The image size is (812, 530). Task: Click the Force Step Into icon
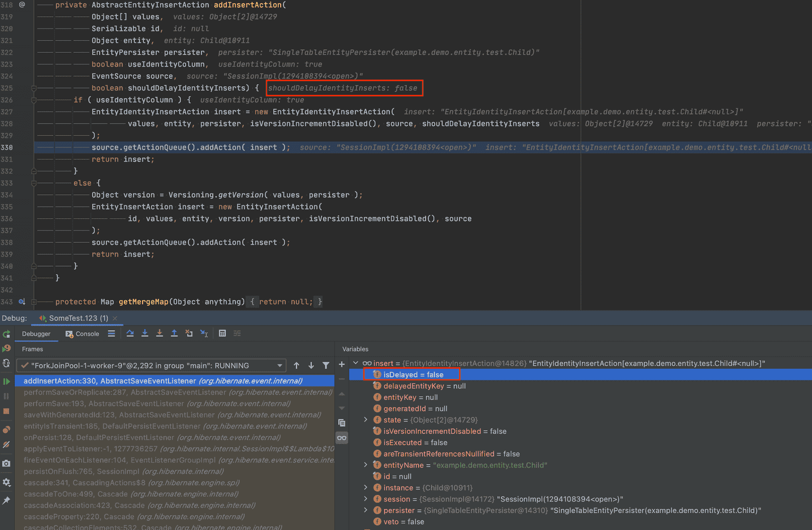[159, 333]
